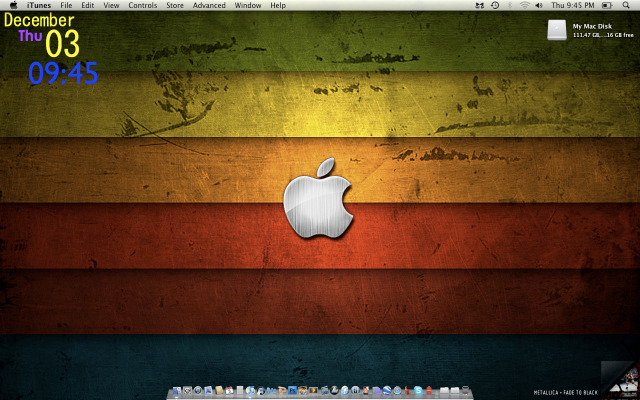This screenshot has height=400, width=640.
Task: Open the File menu
Action: (x=66, y=5)
